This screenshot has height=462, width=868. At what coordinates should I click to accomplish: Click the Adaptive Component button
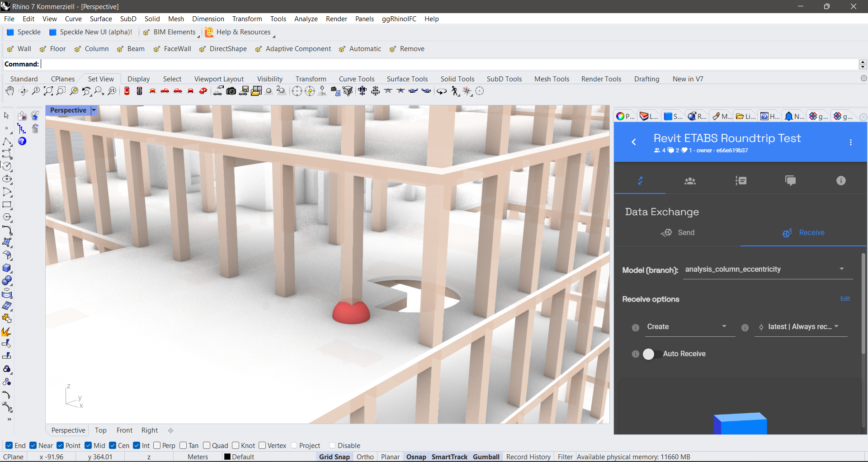pos(293,49)
